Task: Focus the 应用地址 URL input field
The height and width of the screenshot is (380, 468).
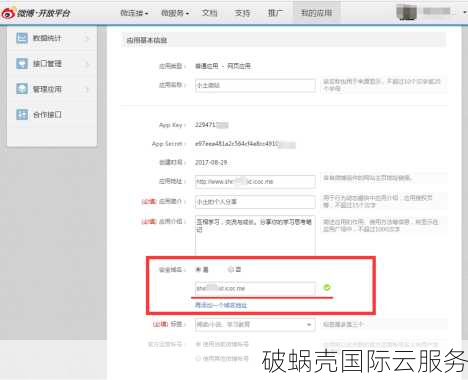Action: coord(255,181)
